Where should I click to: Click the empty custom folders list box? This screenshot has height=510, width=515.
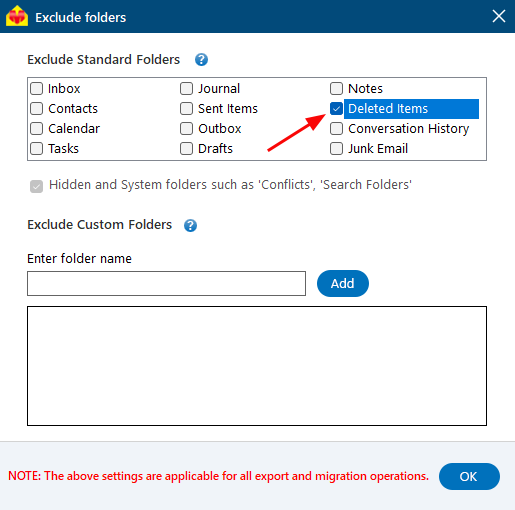257,366
